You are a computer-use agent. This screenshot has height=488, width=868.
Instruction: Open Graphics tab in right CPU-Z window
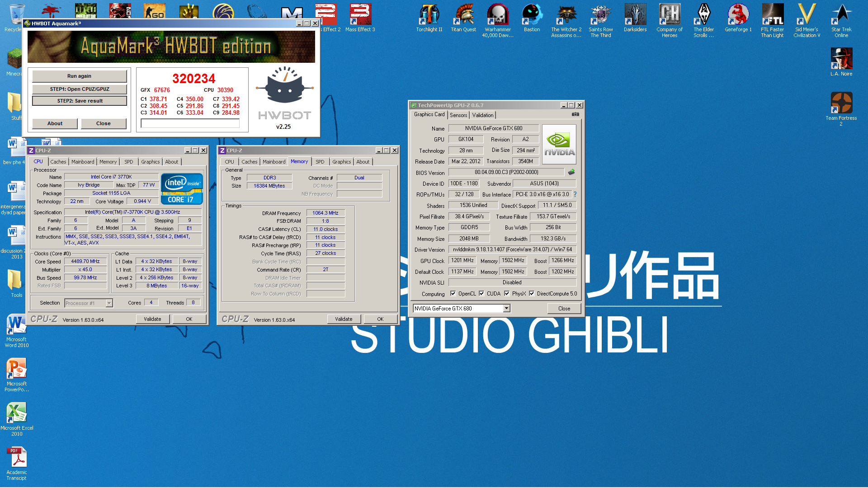point(341,162)
